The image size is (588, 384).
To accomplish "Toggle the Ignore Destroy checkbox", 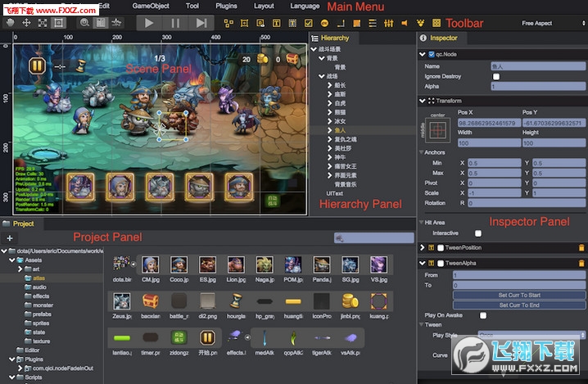I will 496,76.
